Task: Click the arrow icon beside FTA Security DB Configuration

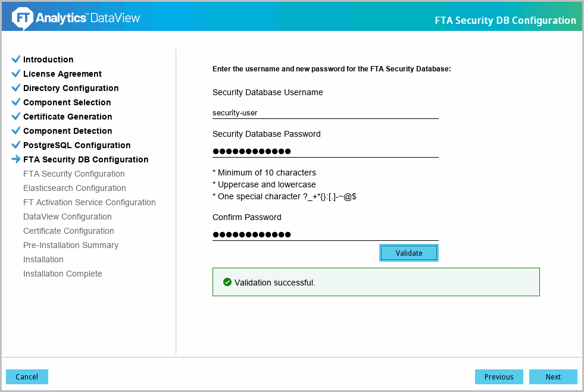Action: tap(16, 159)
